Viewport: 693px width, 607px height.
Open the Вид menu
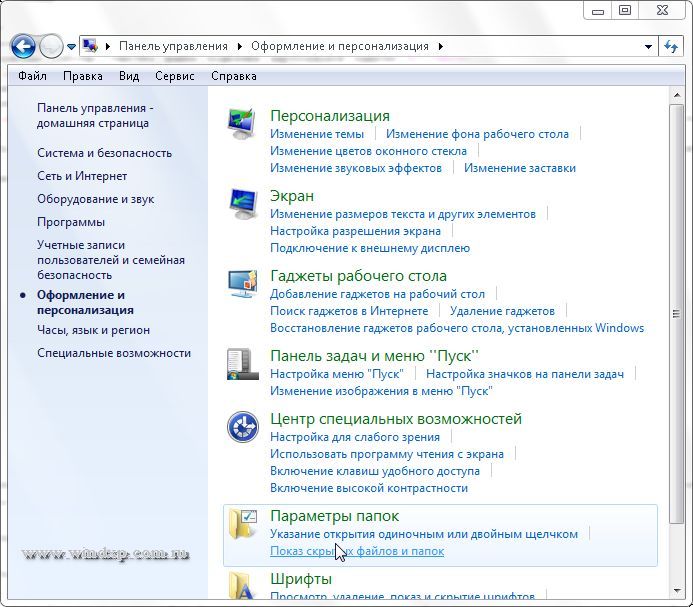tap(129, 76)
